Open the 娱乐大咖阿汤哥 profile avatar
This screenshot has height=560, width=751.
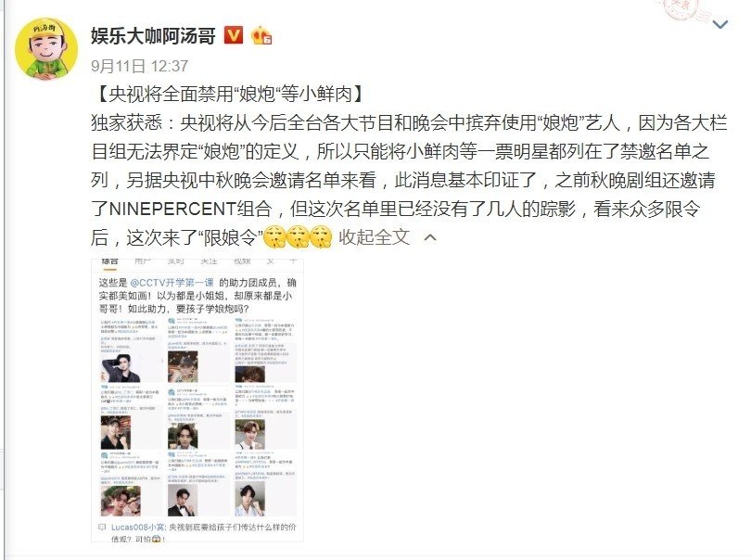46,49
